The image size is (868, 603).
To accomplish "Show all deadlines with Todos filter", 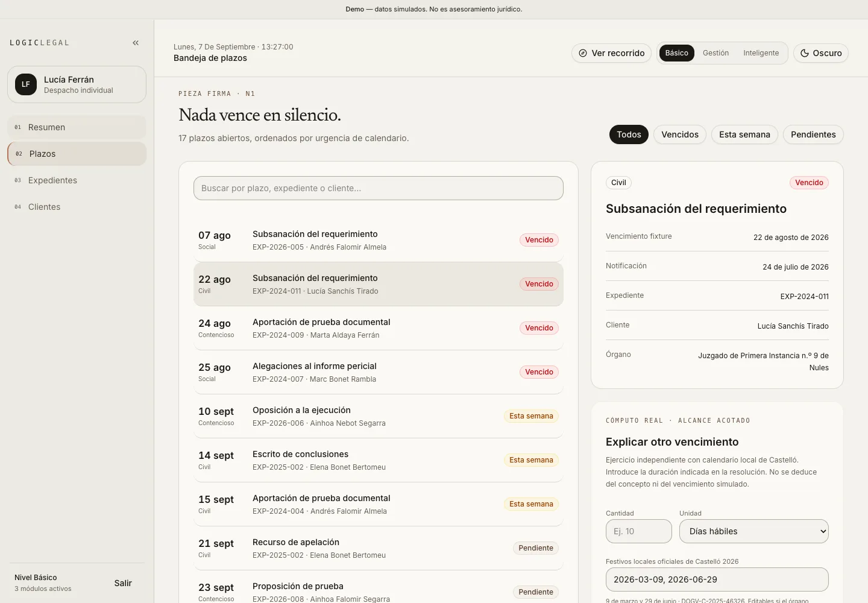I will 629,134.
